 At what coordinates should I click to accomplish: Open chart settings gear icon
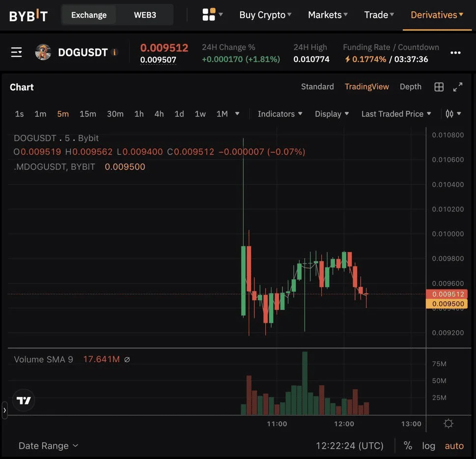(x=448, y=424)
